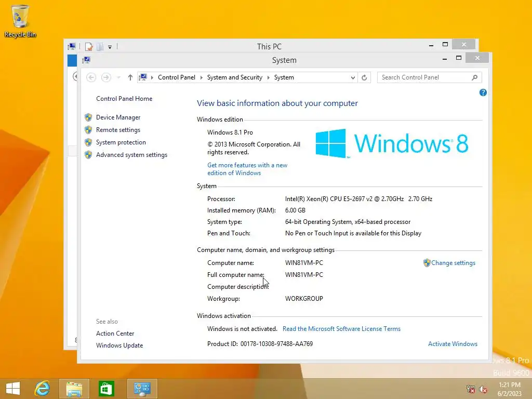Click the help question mark icon

pos(483,92)
